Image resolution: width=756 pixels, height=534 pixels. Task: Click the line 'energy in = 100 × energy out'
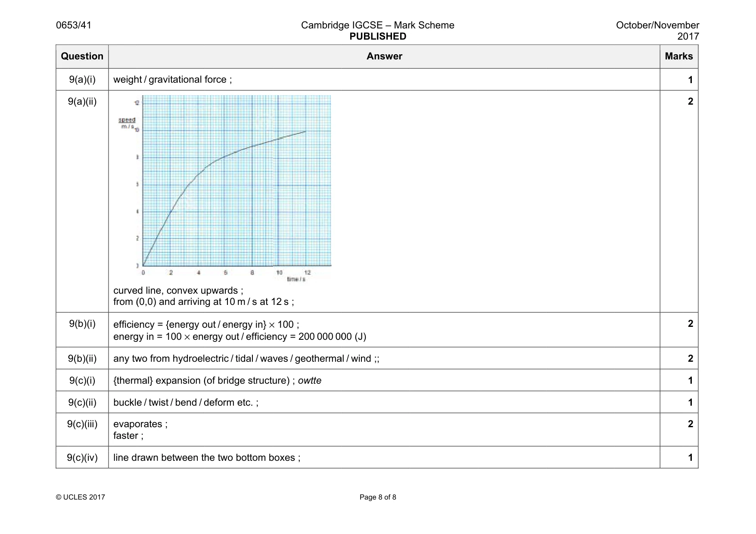pyautogui.click(x=240, y=337)
